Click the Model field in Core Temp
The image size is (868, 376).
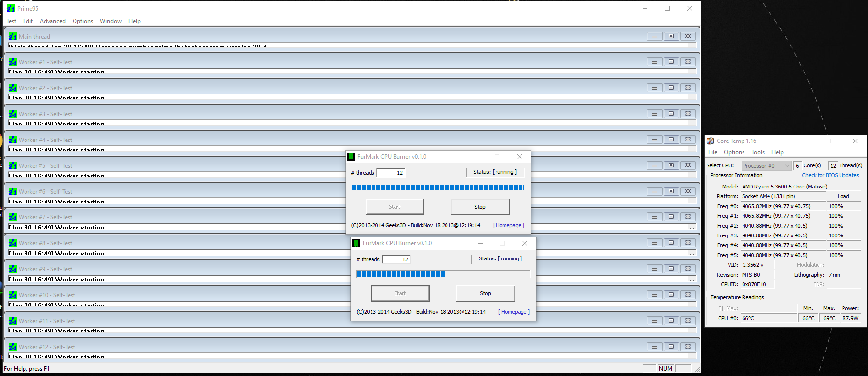[801, 187]
